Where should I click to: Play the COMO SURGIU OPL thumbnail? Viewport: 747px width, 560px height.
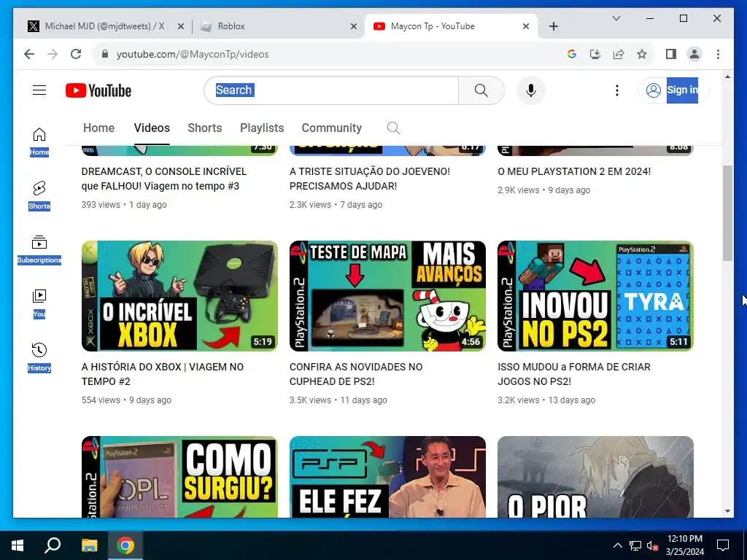pos(179,477)
